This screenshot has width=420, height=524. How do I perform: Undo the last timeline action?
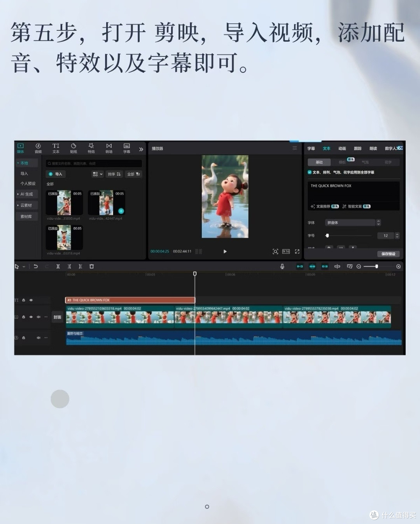tap(36, 266)
